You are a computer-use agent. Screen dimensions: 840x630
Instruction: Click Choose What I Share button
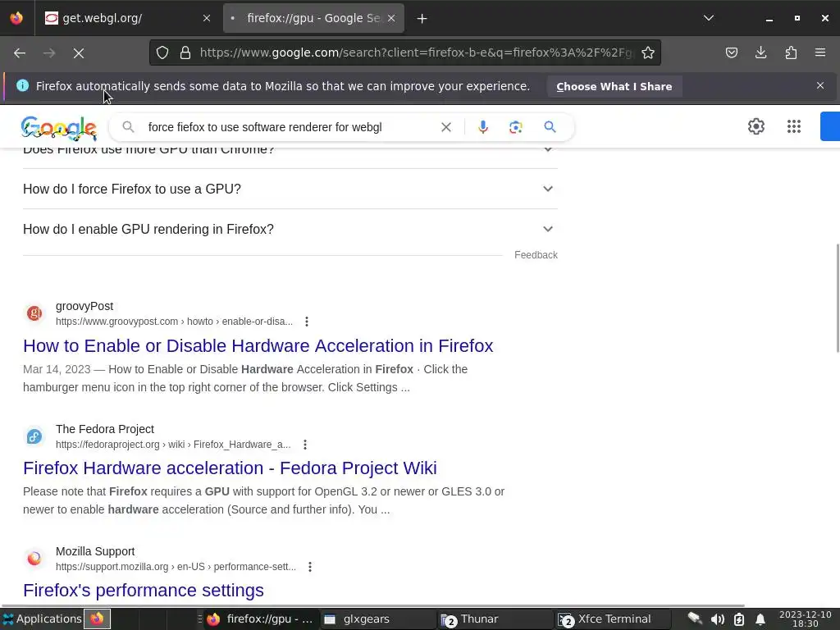[x=614, y=86]
